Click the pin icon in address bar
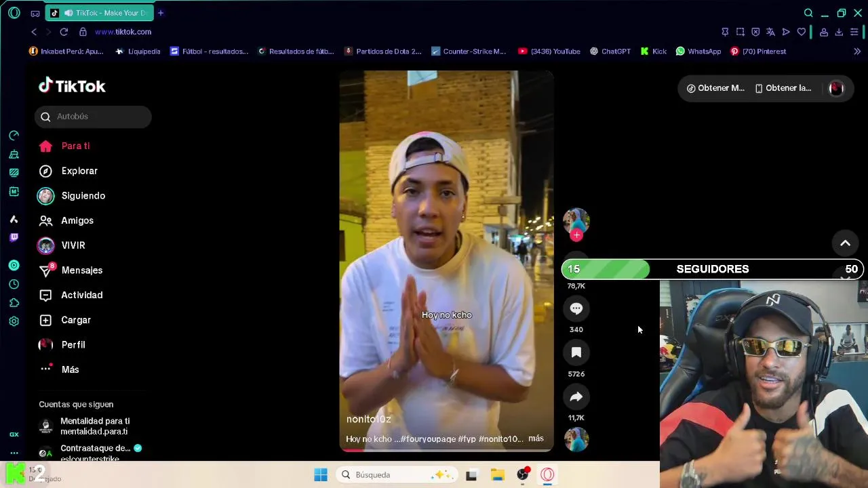The image size is (868, 488). (725, 32)
